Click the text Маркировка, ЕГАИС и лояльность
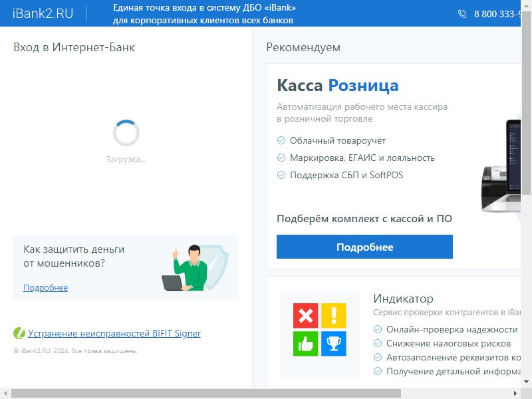The height and width of the screenshot is (399, 532). point(362,158)
